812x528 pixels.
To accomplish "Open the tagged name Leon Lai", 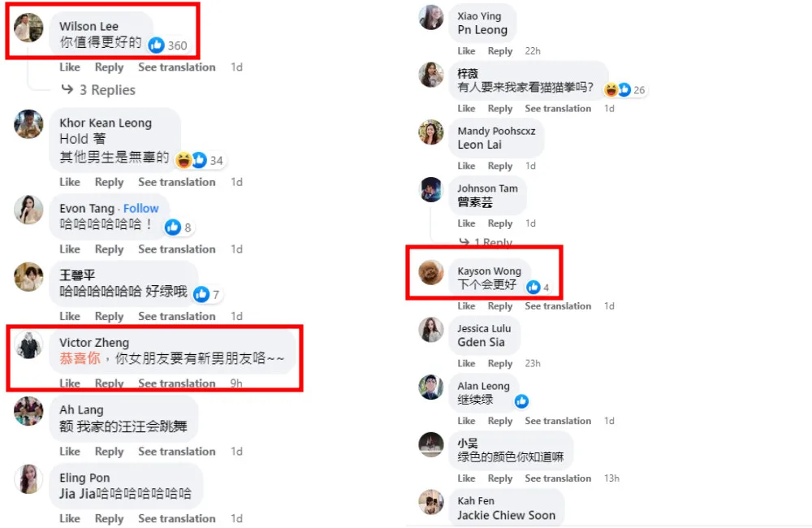I will [x=480, y=145].
